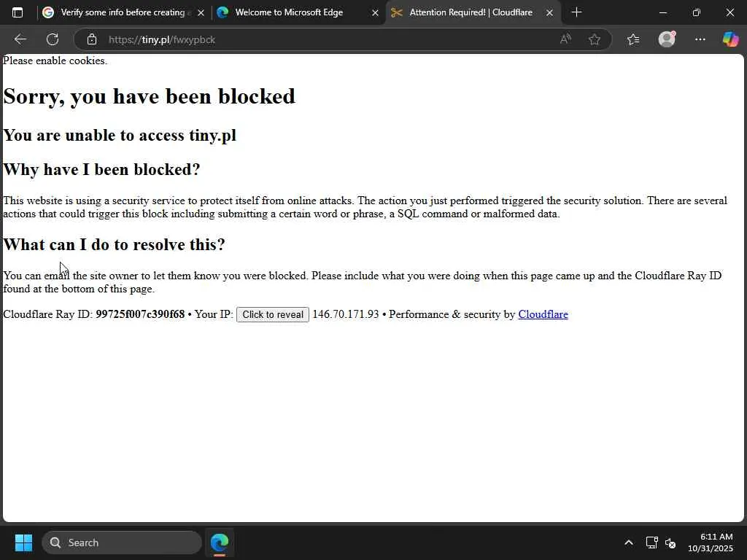The image size is (747, 560).
Task: Click the tiny.pl address bar URL
Action: [x=162, y=39]
